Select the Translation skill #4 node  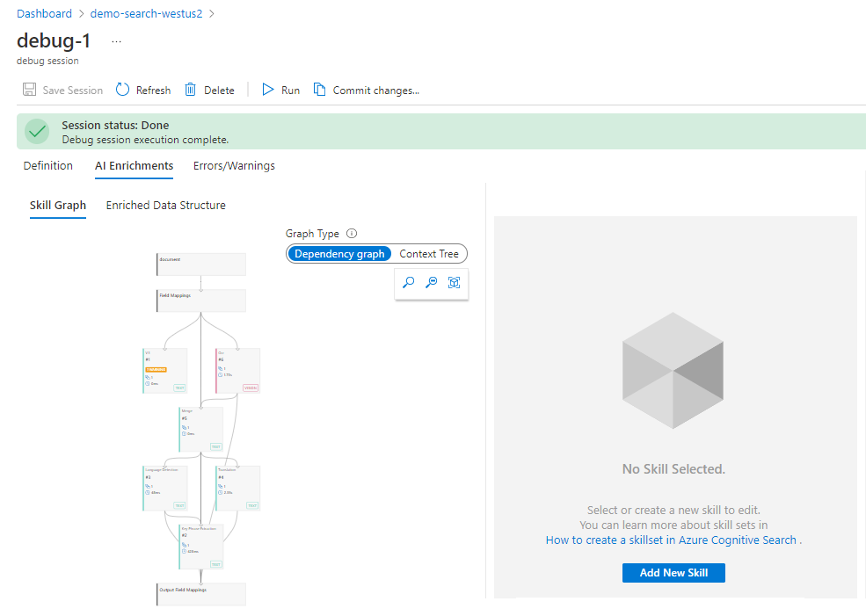coord(237,488)
